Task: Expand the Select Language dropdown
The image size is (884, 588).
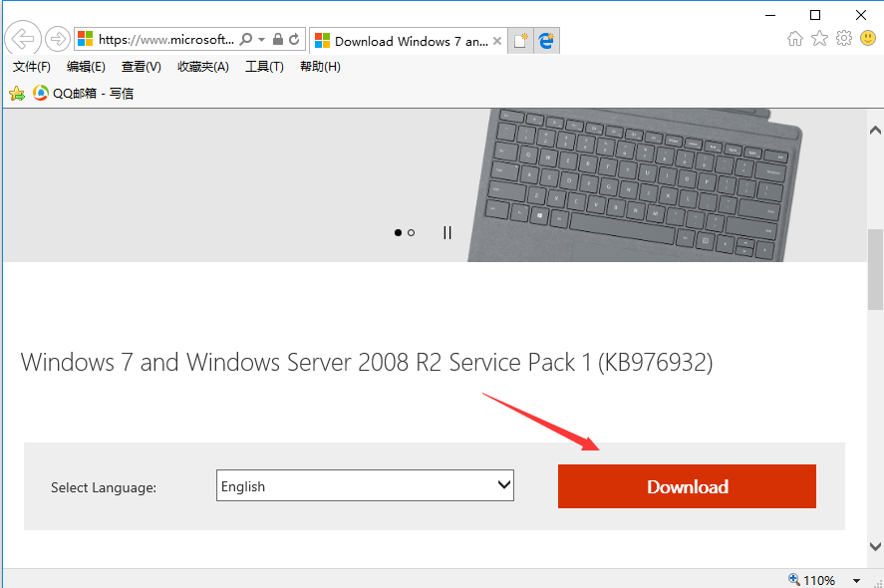Action: [x=365, y=486]
